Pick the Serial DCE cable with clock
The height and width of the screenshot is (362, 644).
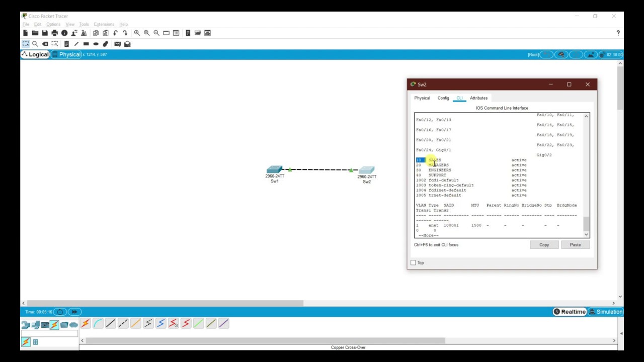tap(174, 323)
